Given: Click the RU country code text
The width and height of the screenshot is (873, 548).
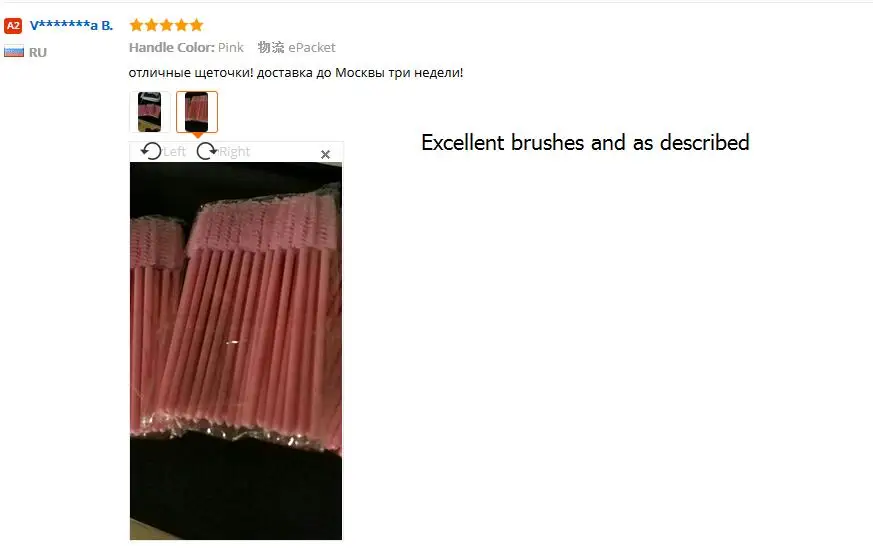Looking at the screenshot, I should [38, 52].
